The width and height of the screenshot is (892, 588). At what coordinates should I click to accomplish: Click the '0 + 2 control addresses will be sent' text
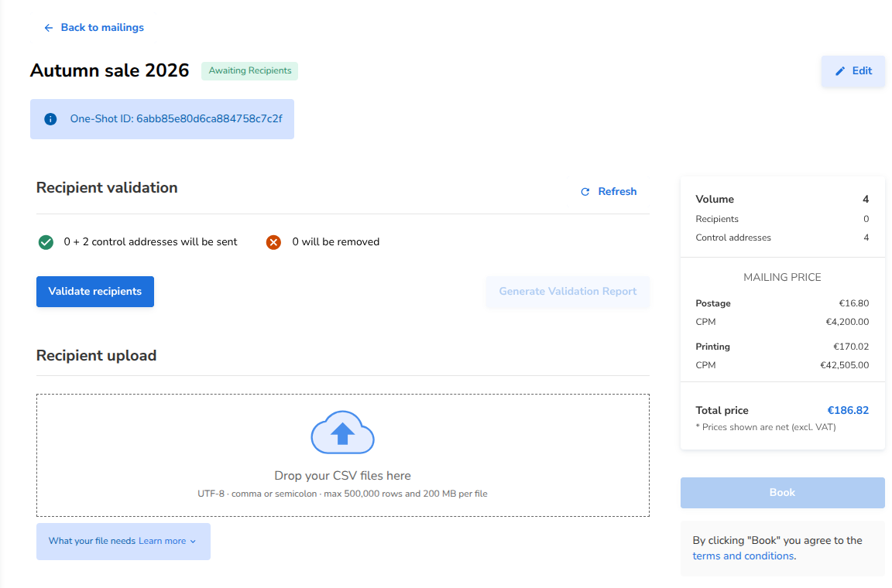[150, 241]
